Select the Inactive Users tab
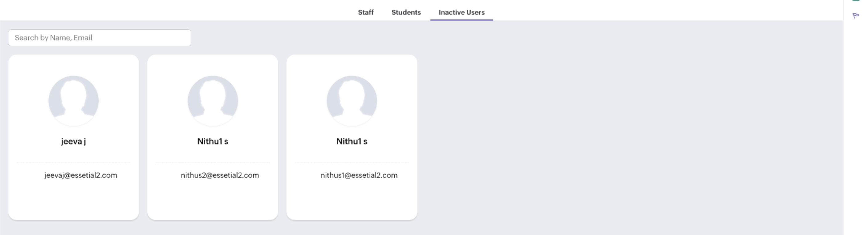The height and width of the screenshot is (235, 868). (461, 12)
